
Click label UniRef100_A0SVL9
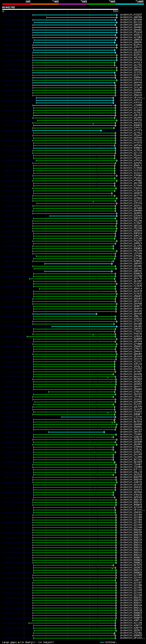(131, 63)
